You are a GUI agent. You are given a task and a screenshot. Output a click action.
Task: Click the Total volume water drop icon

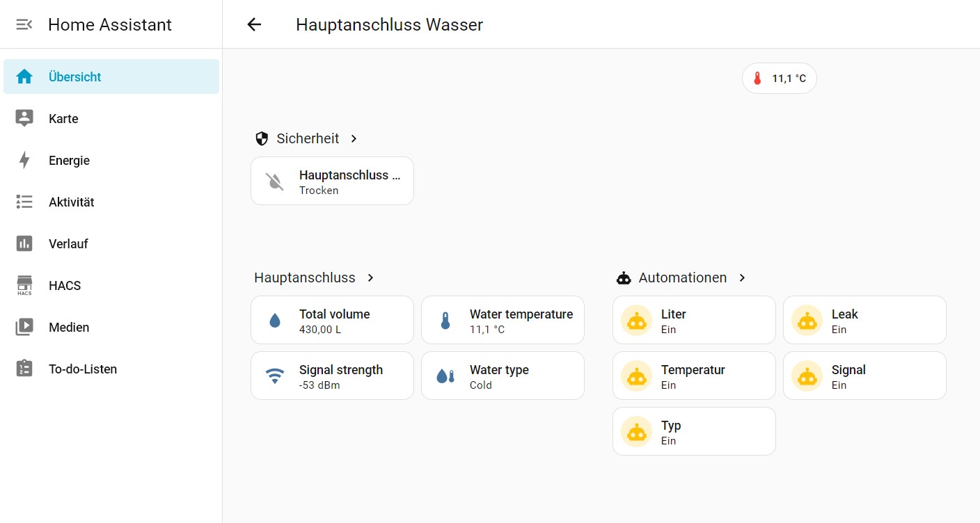tap(275, 321)
